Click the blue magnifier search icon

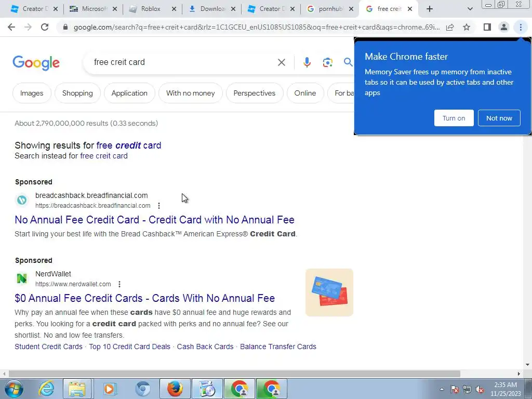[348, 62]
